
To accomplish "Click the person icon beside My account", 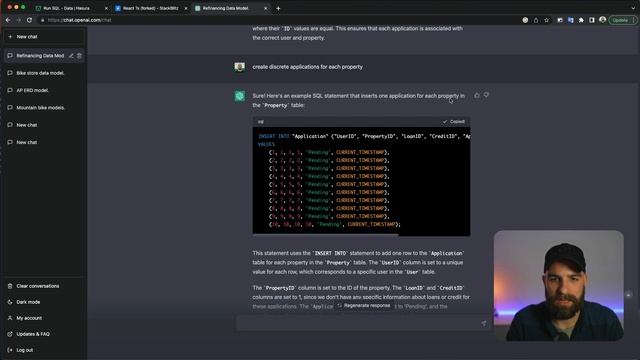I will tap(10, 318).
